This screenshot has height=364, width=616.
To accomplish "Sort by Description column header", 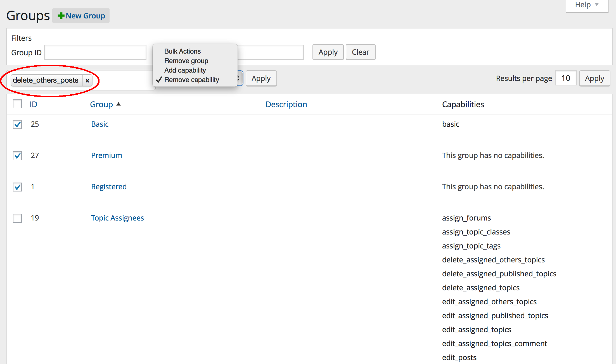I will pos(286,104).
